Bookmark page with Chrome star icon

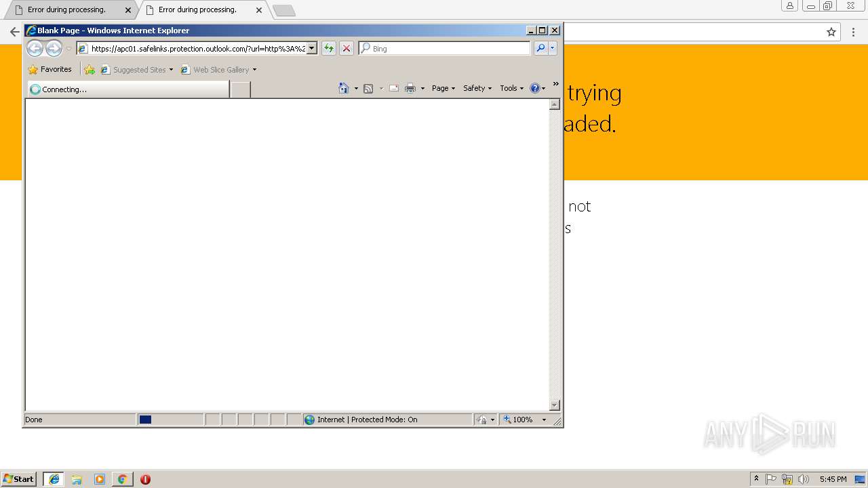click(x=831, y=32)
